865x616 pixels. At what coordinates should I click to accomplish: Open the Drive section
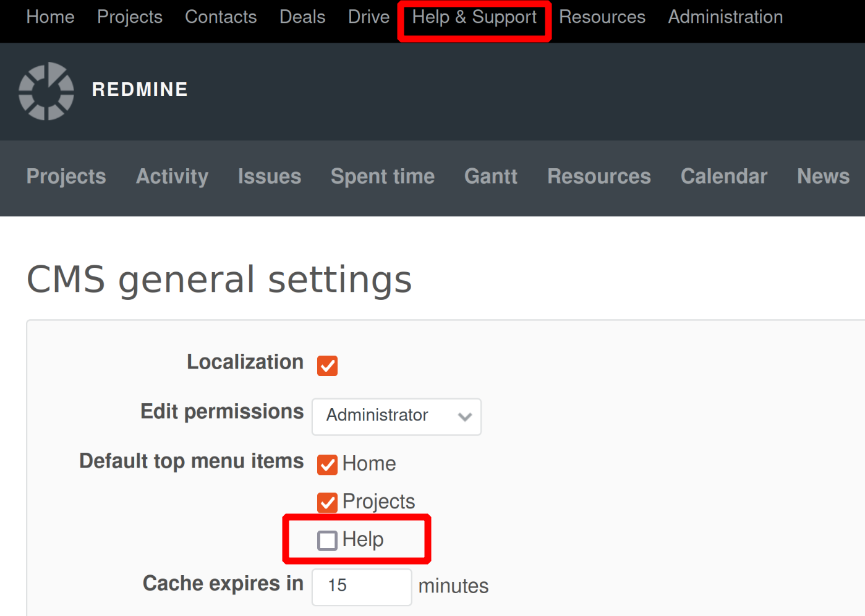point(369,17)
